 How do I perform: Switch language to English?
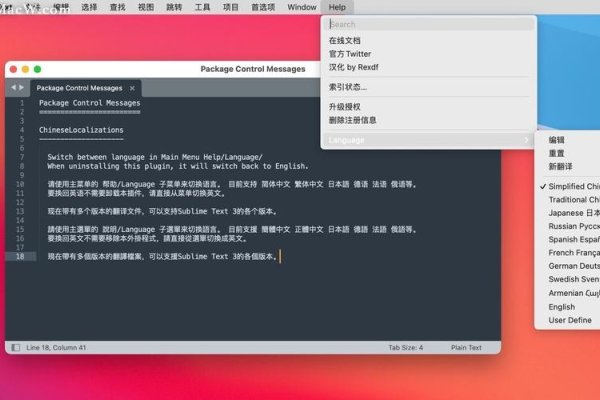[x=567, y=307]
